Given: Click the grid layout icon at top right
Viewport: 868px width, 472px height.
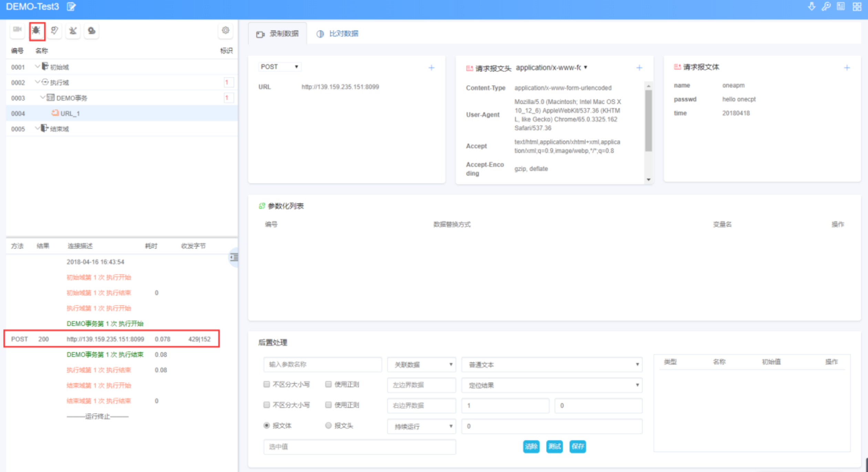Looking at the screenshot, I should click(857, 7).
